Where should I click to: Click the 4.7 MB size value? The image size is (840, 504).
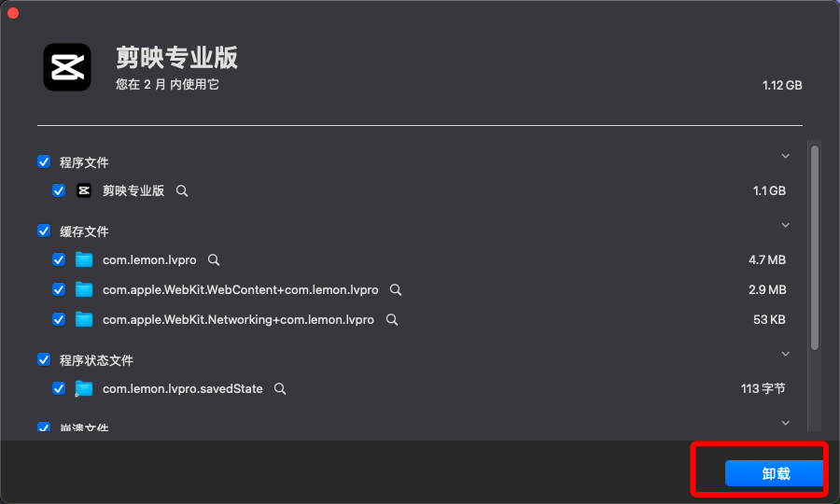767,259
